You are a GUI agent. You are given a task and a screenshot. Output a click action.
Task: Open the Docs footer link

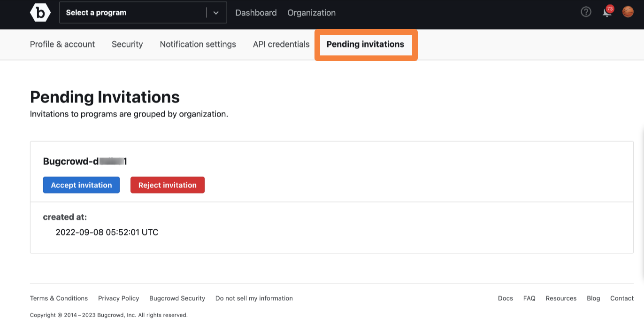(506, 298)
